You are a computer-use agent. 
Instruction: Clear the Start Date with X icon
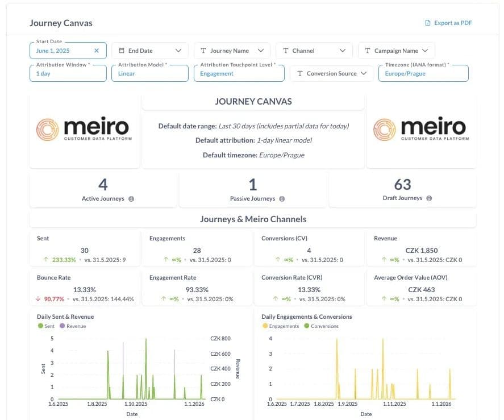point(97,51)
